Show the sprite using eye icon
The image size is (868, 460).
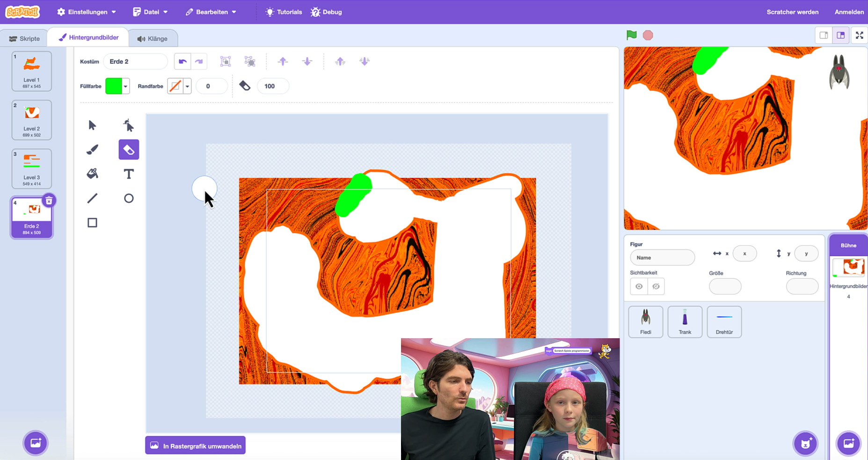(x=639, y=286)
